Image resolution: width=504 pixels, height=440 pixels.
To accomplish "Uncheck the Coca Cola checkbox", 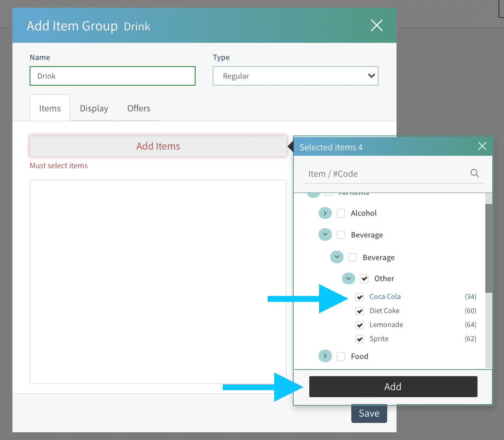I will [x=360, y=297].
